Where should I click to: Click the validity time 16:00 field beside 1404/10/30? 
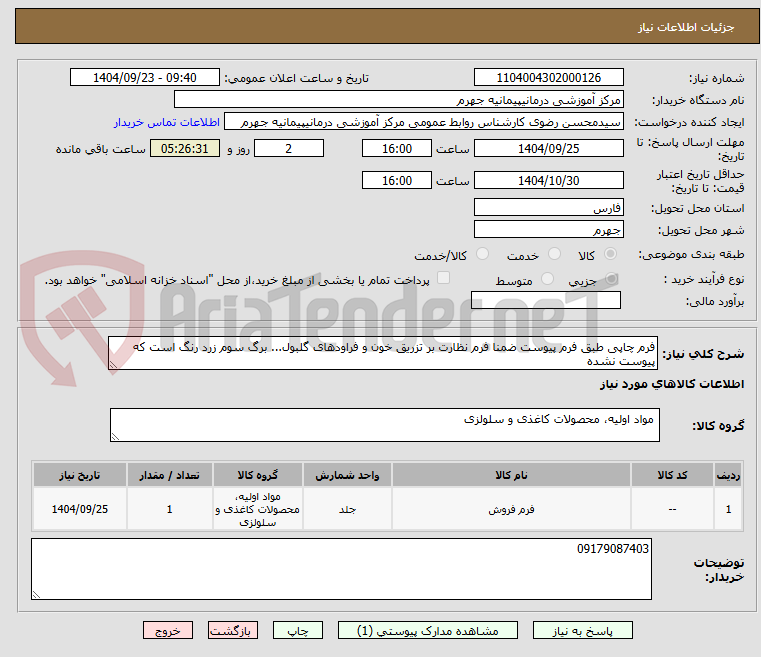(x=397, y=180)
